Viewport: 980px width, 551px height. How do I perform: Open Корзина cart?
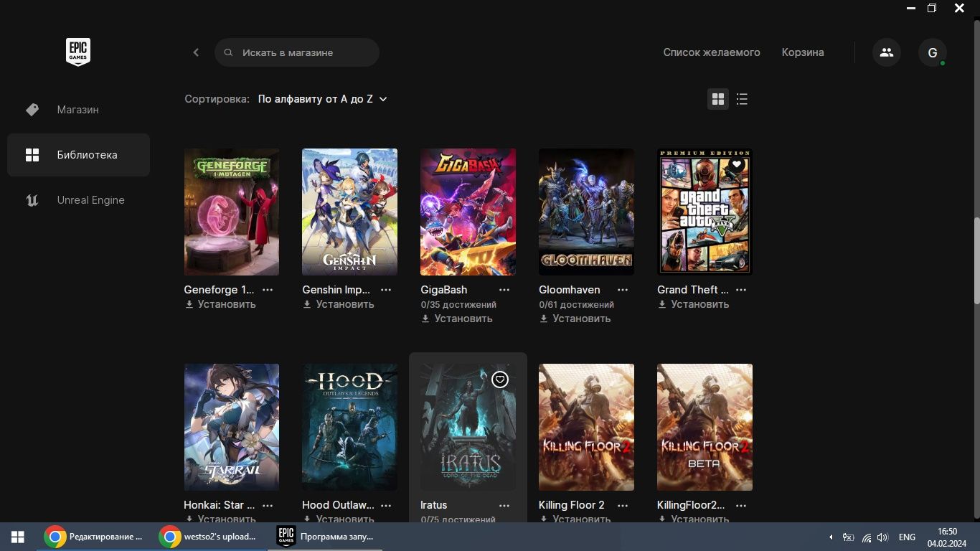coord(803,52)
